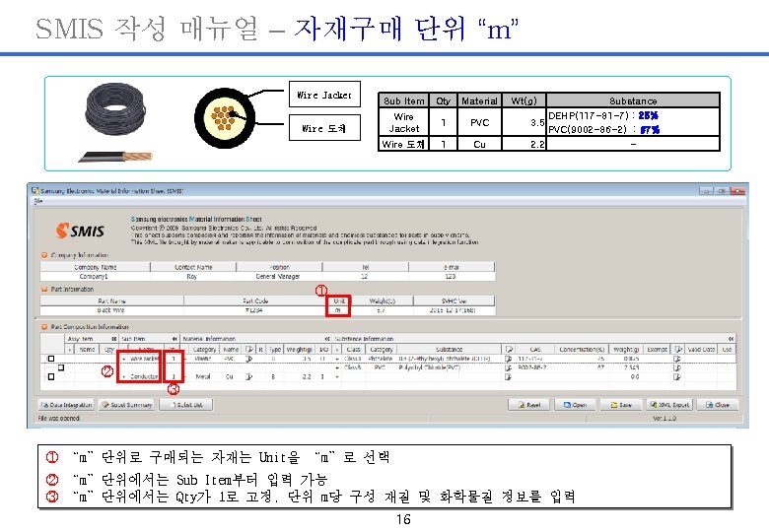Tick the checkbox on the Wire Jacket row
This screenshot has width=769, height=532.
51,359
